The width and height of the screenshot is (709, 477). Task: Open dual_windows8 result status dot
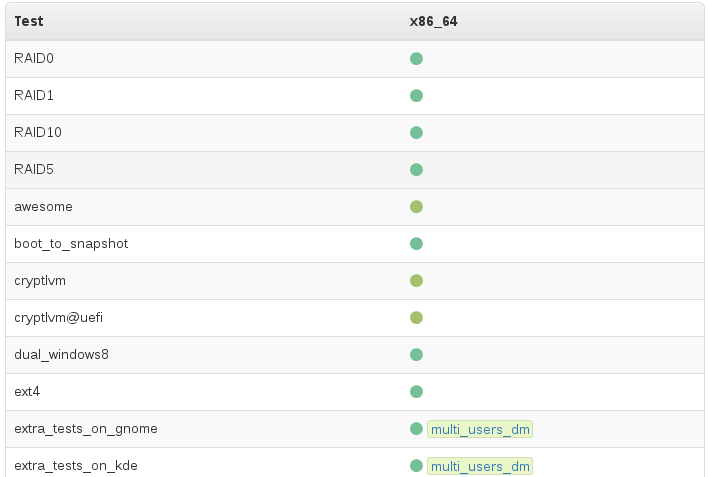416,354
